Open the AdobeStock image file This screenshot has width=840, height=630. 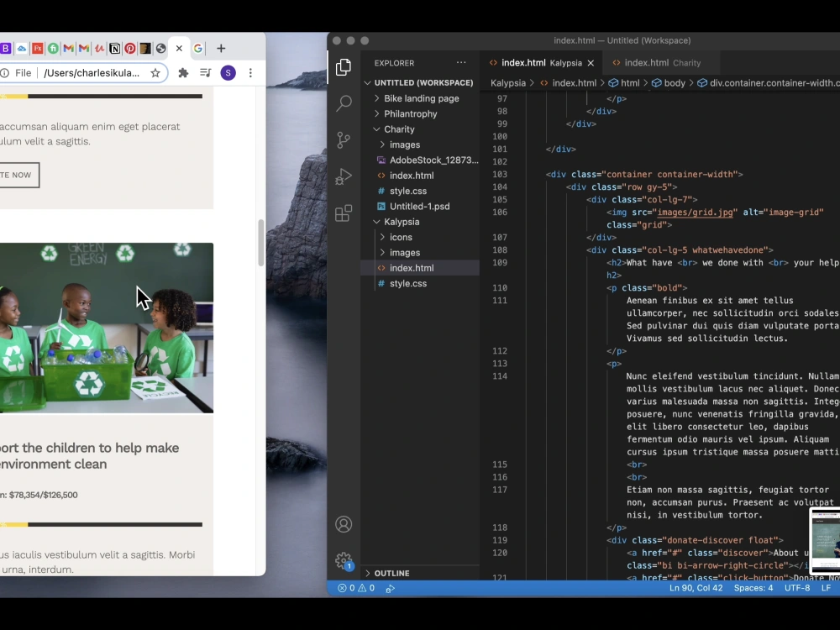(420, 160)
